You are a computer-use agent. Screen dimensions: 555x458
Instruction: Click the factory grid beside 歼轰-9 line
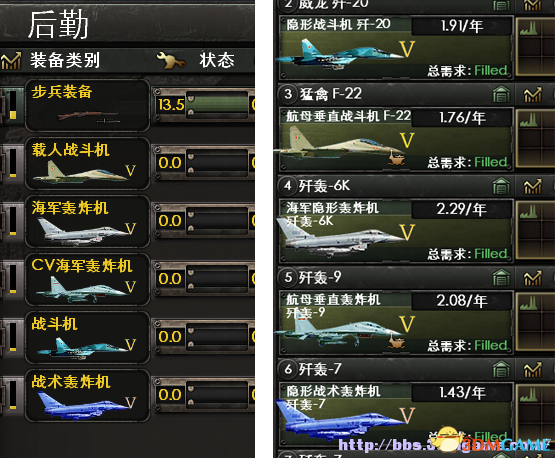click(x=535, y=322)
